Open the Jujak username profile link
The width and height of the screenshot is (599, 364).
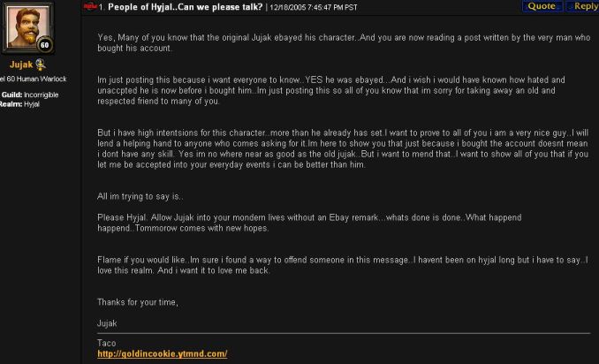coord(21,64)
